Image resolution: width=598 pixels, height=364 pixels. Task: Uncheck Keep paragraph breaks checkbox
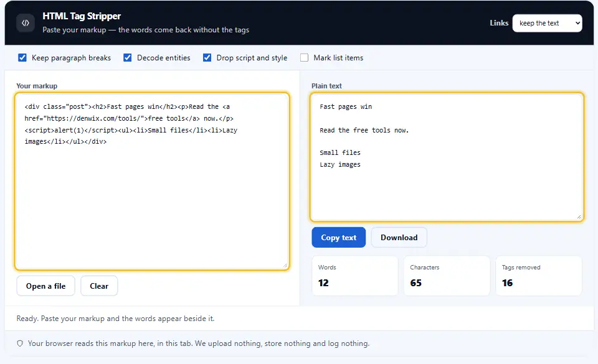point(22,57)
